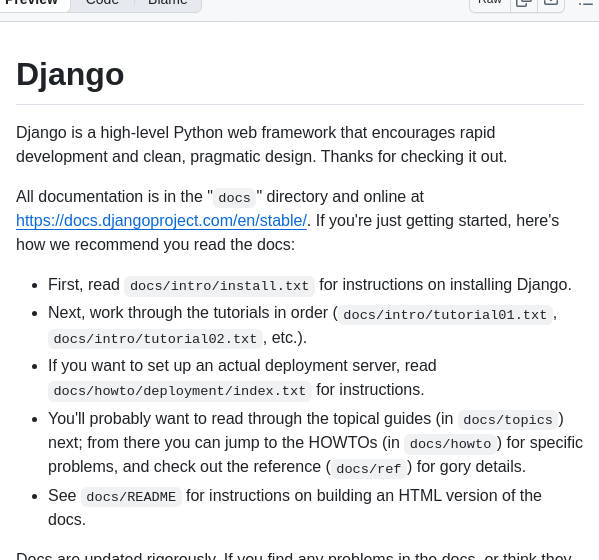
Task: Click the docs/ref code text
Action: coord(369,468)
